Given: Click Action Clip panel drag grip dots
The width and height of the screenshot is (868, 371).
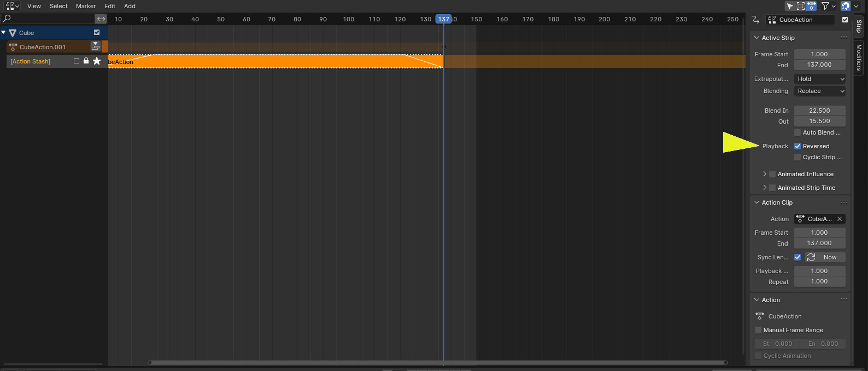Looking at the screenshot, I should (x=844, y=202).
